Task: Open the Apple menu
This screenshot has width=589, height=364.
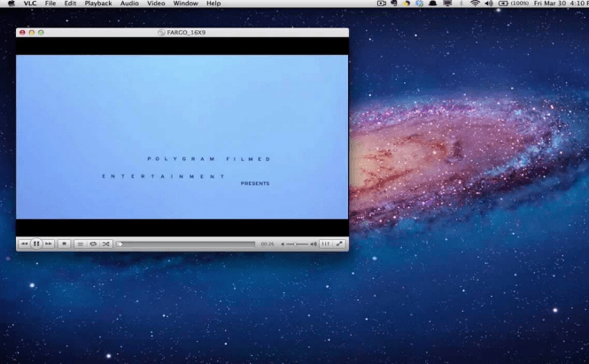Action: (12, 4)
